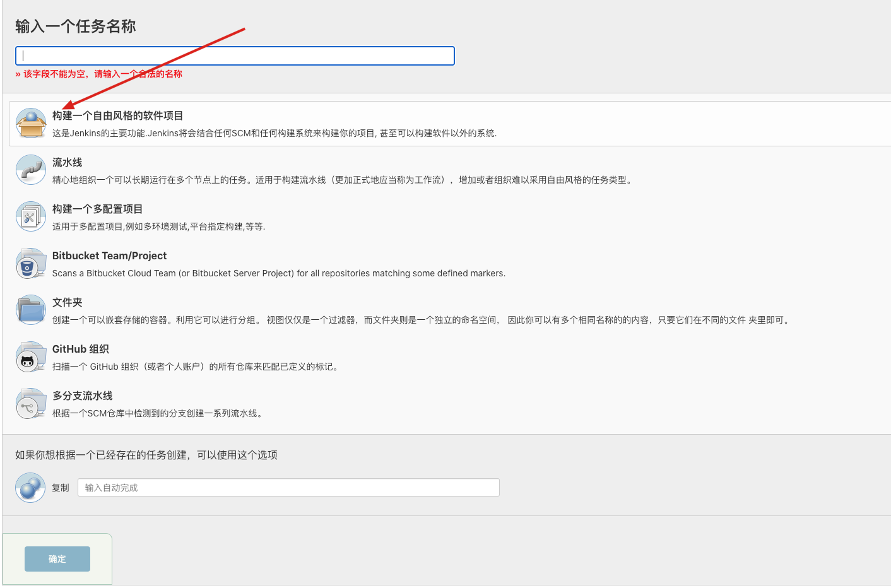Screen dimensions: 891x588
Task: Pick the 多分支流水线 title
Action: 83,396
